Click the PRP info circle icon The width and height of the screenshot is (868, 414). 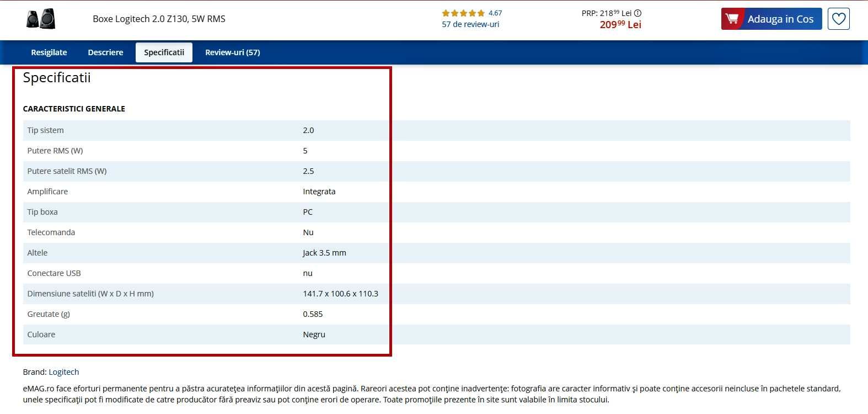[637, 13]
